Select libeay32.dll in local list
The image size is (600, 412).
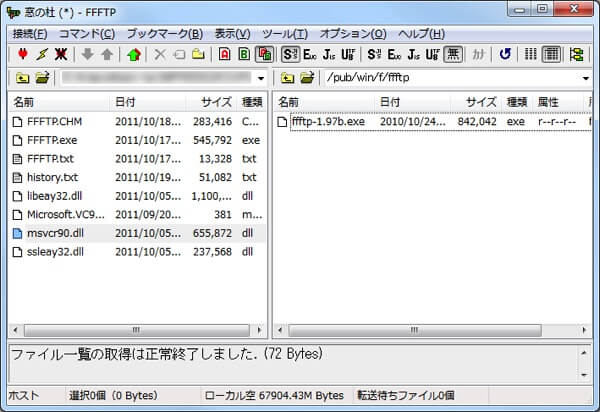[137, 196]
